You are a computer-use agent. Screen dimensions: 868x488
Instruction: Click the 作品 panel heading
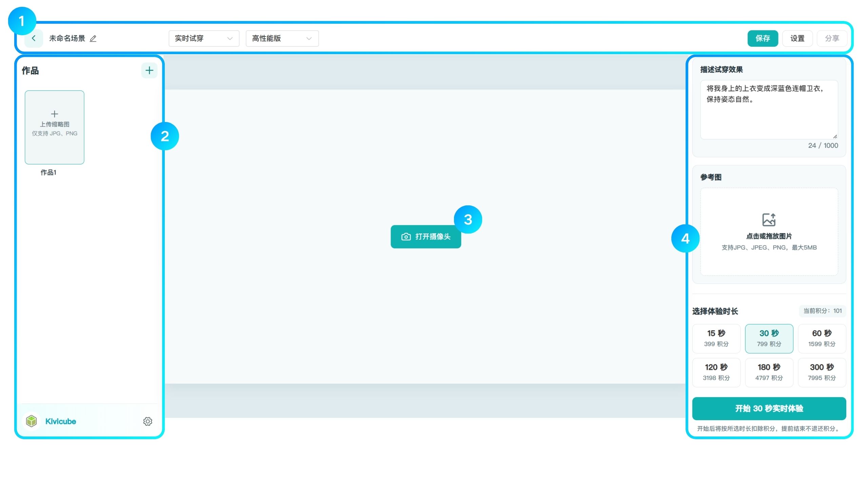30,70
